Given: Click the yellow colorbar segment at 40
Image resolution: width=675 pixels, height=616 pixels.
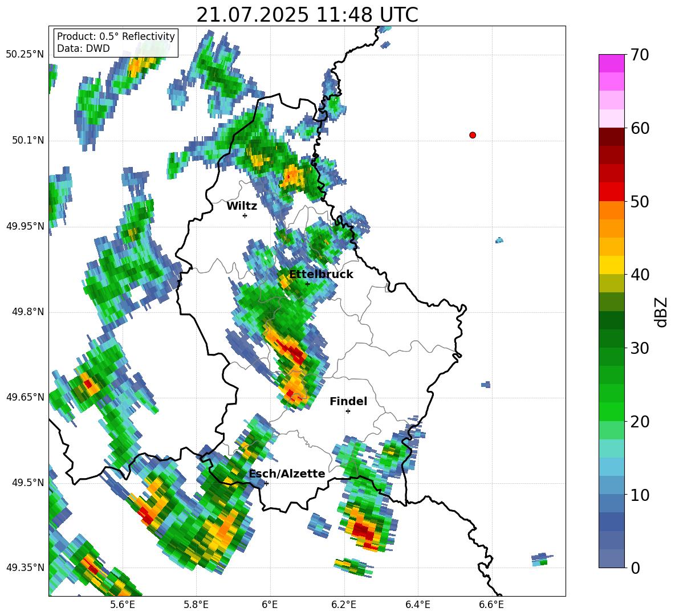Looking at the screenshot, I should pos(611,265).
